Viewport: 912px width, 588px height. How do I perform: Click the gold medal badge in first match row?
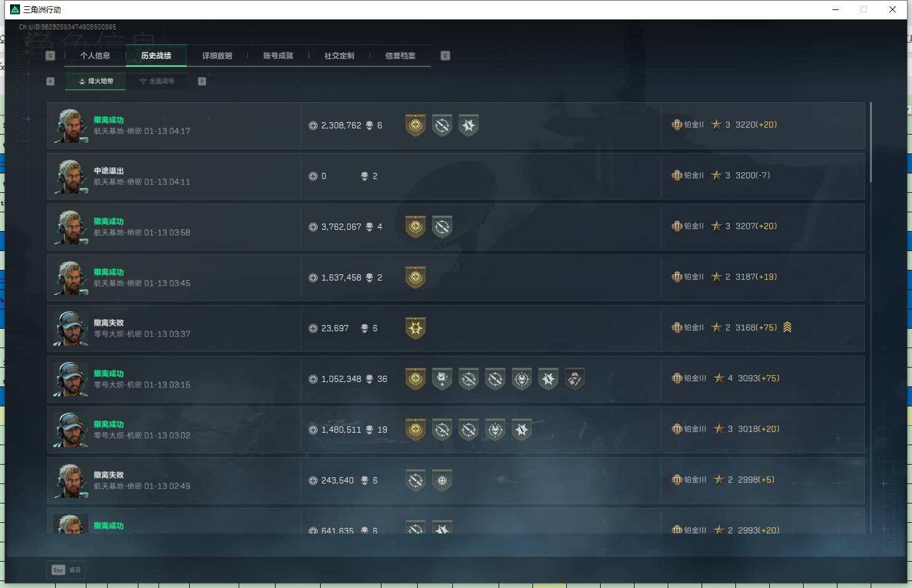point(415,125)
